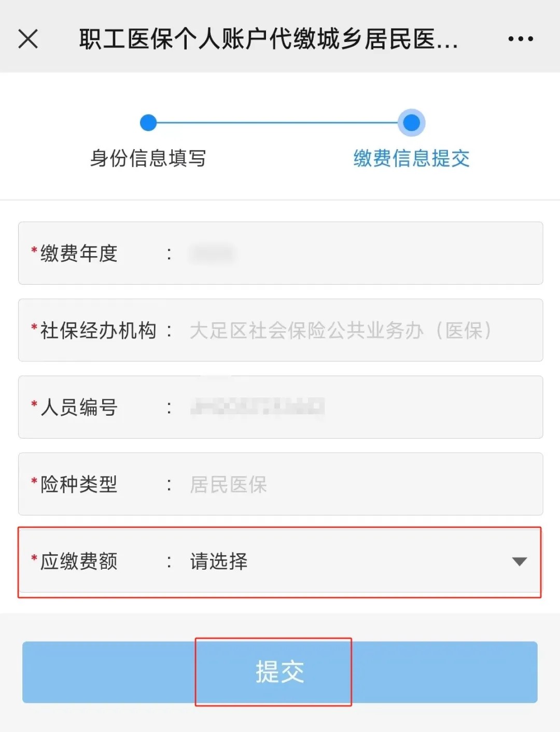Image resolution: width=560 pixels, height=732 pixels.
Task: Click the blurred 人员编号 number value
Action: [x=257, y=407]
